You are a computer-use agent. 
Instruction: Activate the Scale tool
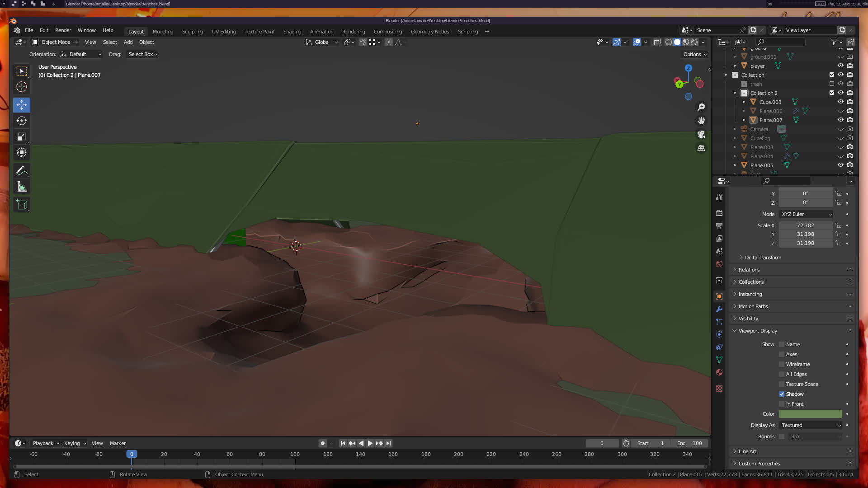point(21,136)
